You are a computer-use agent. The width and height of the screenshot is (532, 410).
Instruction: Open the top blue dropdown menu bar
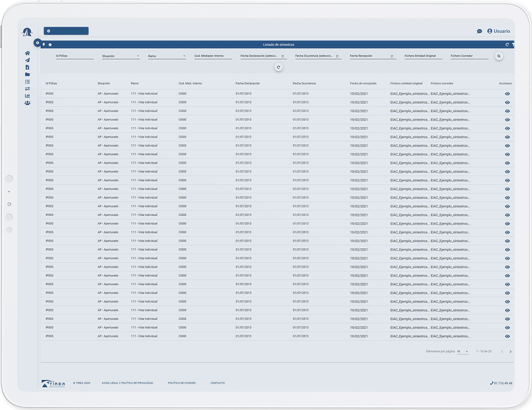pos(66,31)
